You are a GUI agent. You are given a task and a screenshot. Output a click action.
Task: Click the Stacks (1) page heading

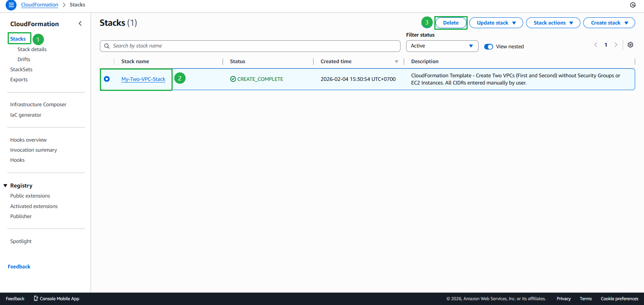tap(118, 23)
